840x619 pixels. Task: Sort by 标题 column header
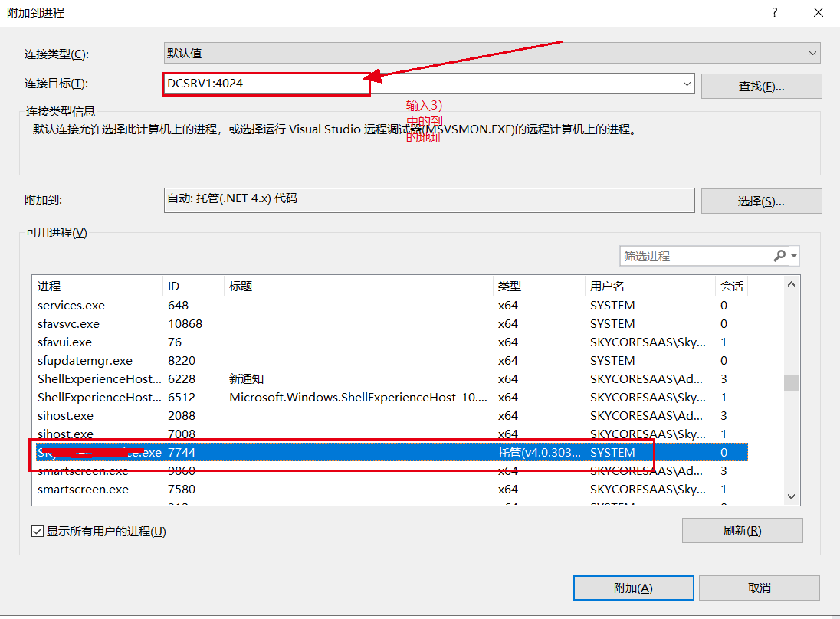pos(358,286)
